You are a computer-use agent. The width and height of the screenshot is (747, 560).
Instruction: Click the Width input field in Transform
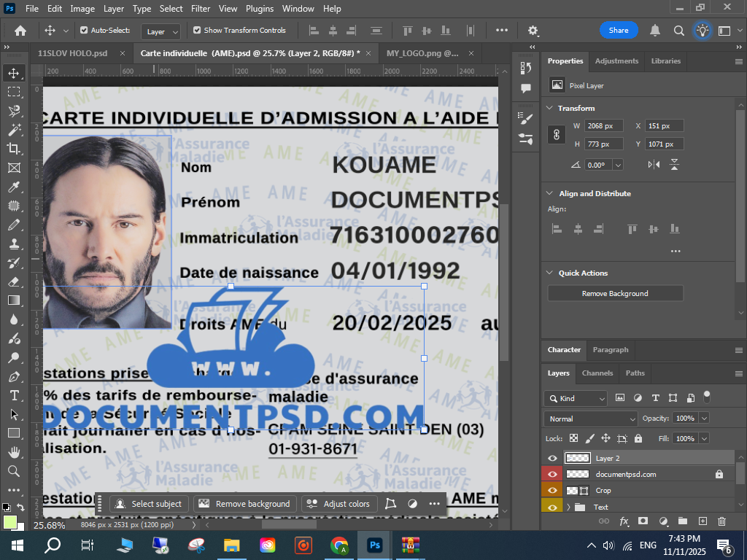click(x=603, y=126)
